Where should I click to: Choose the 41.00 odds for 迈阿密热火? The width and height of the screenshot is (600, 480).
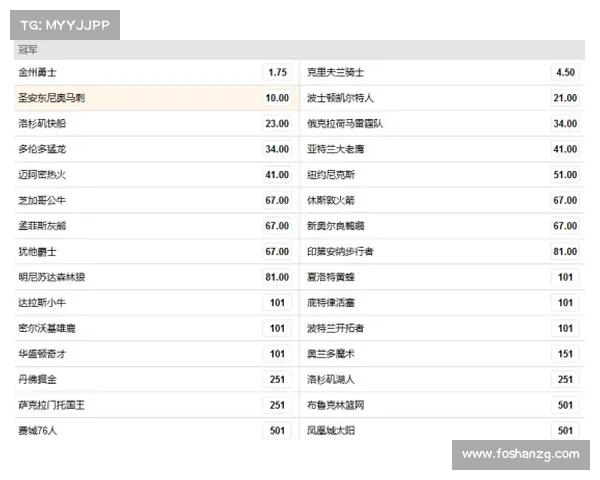277,175
